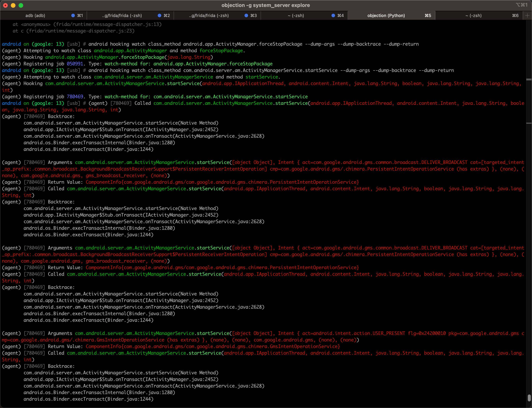532x408 pixels.
Task: Click 'Attempting to watch class' forceStopPackage line
Action: [123, 51]
